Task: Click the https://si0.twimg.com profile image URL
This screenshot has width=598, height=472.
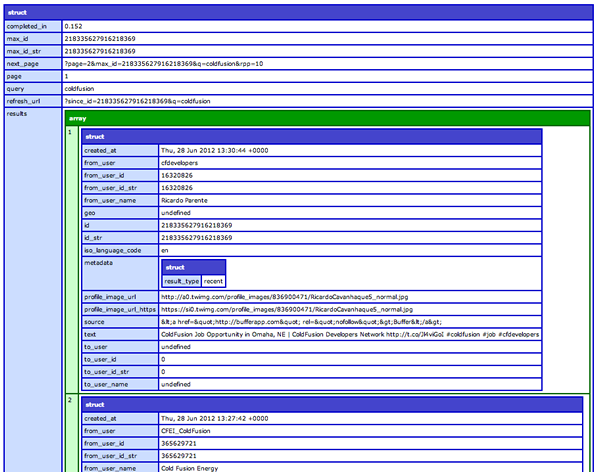Action: [x=287, y=310]
